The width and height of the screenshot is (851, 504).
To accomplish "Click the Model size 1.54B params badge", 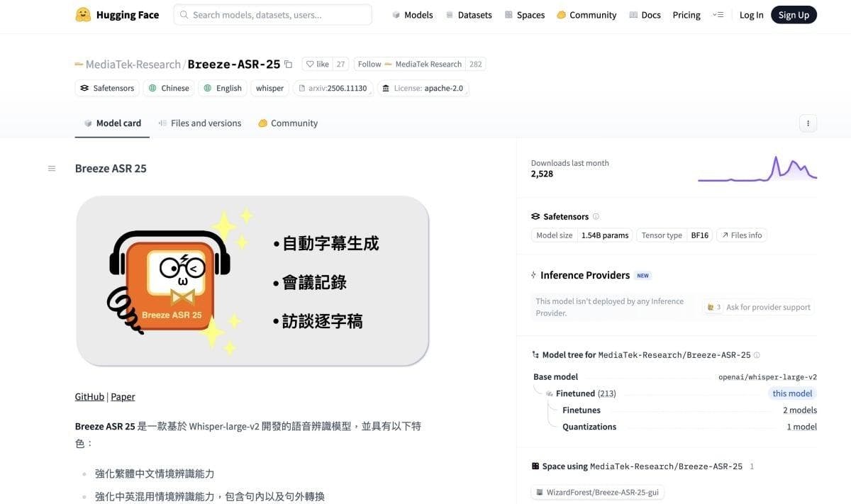I will click(x=582, y=235).
